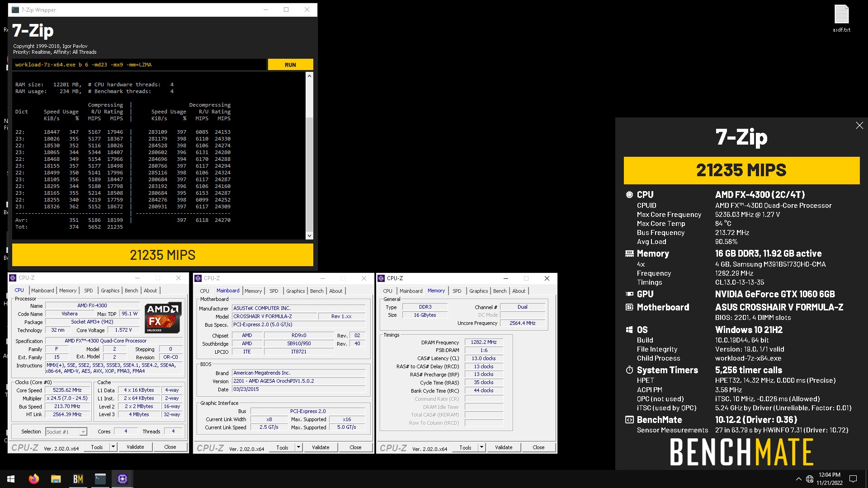Image resolution: width=868 pixels, height=488 pixels.
Task: Close the BenchMate result panel
Action: [859, 126]
